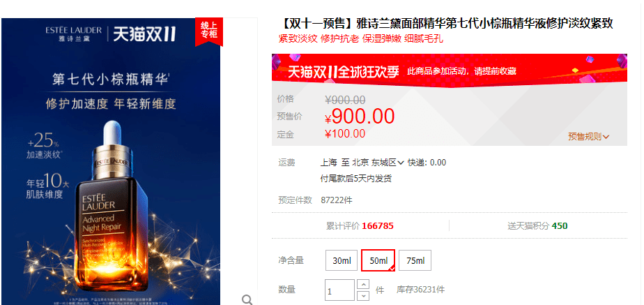Click the 送天猫积分 450 points item
The width and height of the screenshot is (644, 305).
coord(537,225)
